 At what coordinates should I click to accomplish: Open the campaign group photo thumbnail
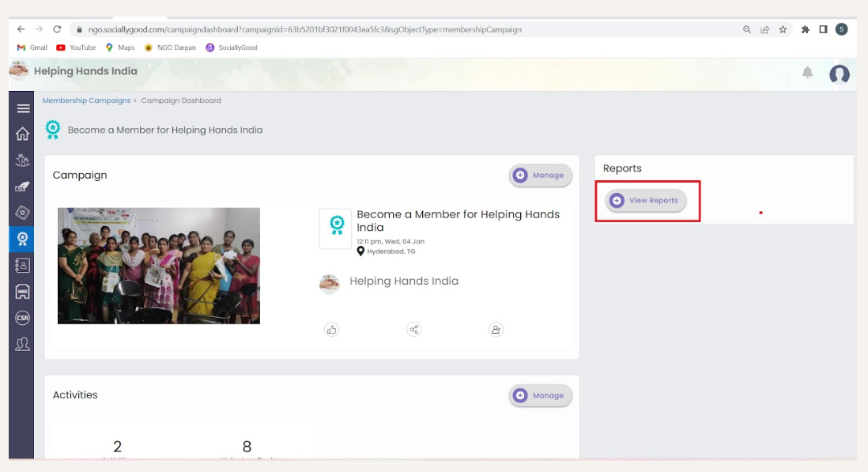[x=159, y=266]
